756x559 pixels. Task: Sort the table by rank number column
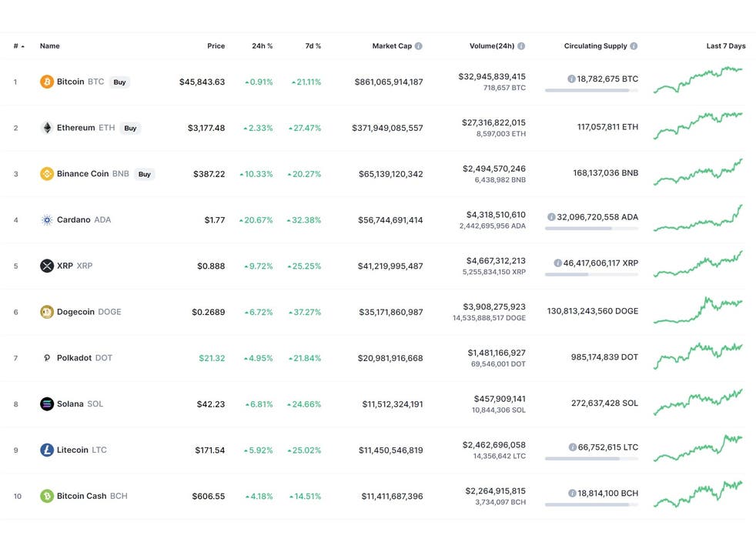pyautogui.click(x=18, y=46)
